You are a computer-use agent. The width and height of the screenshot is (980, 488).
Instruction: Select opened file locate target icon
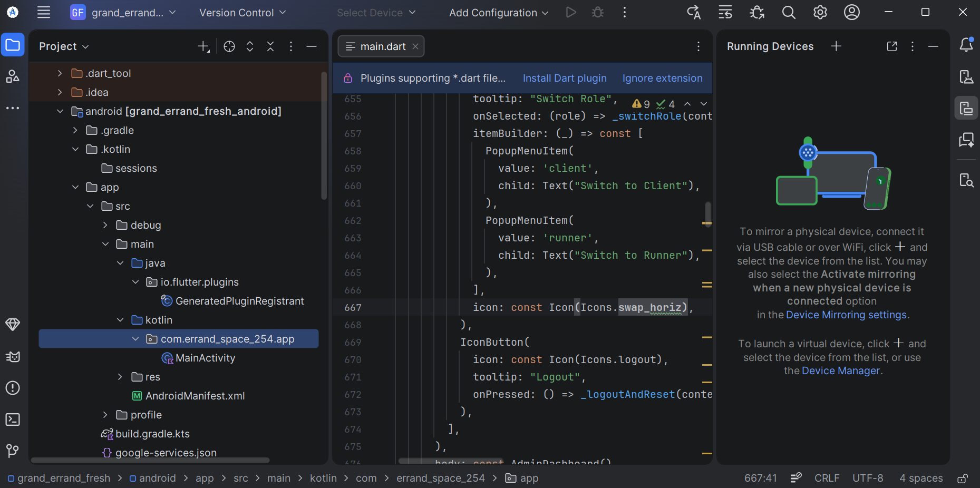click(229, 46)
